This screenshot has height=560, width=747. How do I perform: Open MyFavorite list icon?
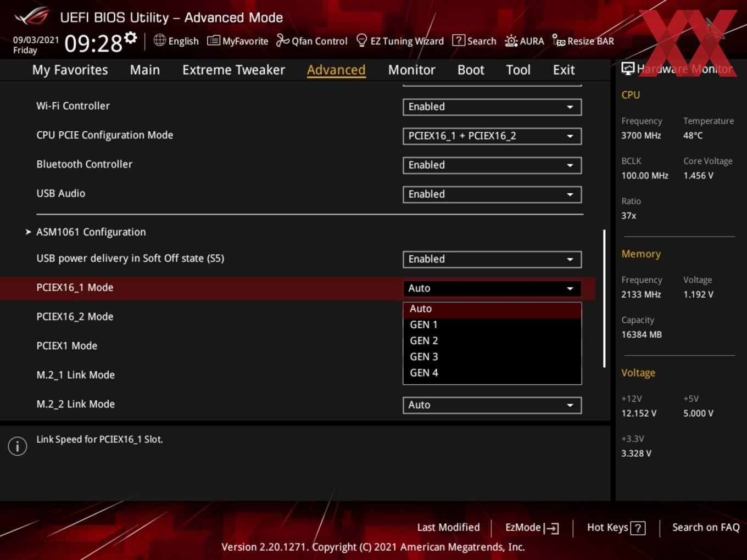tap(213, 41)
